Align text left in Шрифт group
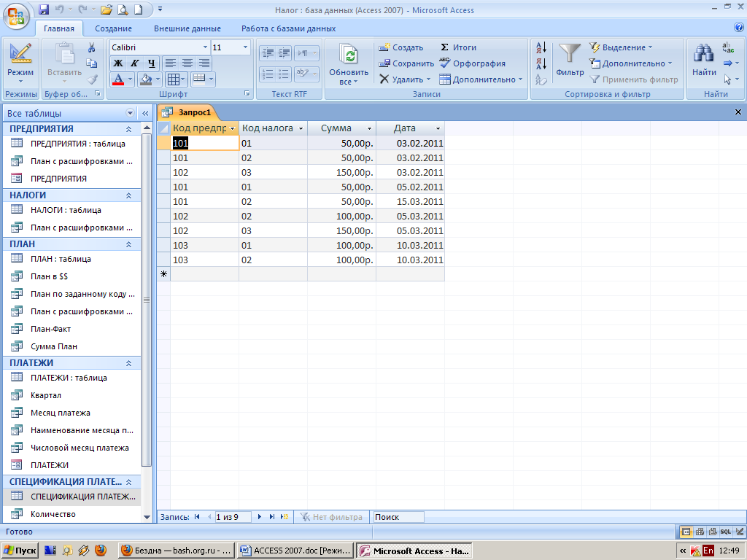The width and height of the screenshot is (747, 560). [x=171, y=63]
